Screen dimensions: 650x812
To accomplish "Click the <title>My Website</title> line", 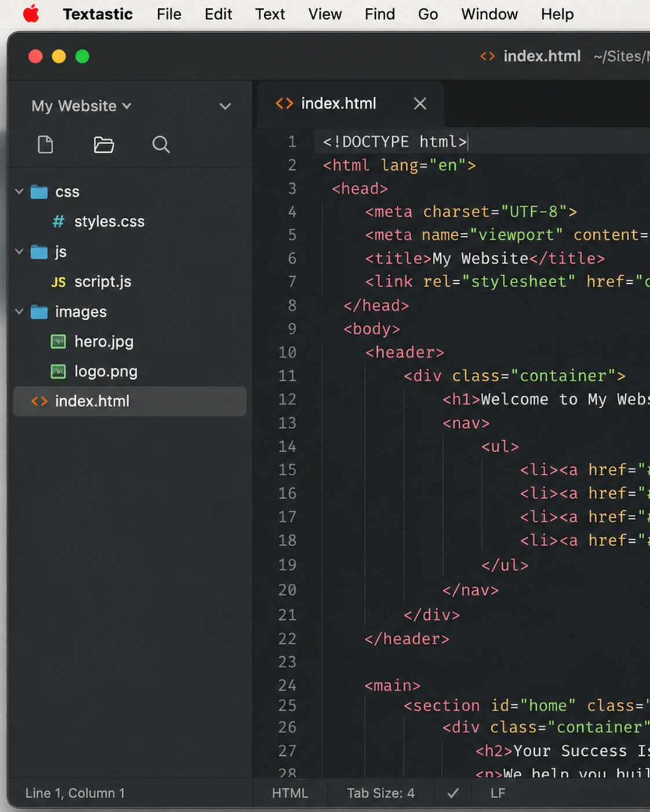I will click(485, 258).
